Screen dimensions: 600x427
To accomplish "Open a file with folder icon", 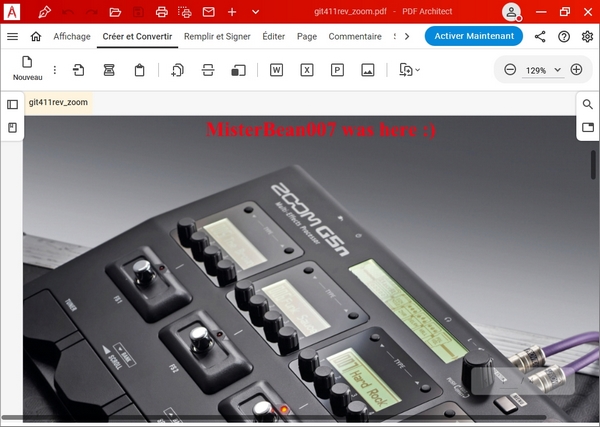I will (x=115, y=12).
